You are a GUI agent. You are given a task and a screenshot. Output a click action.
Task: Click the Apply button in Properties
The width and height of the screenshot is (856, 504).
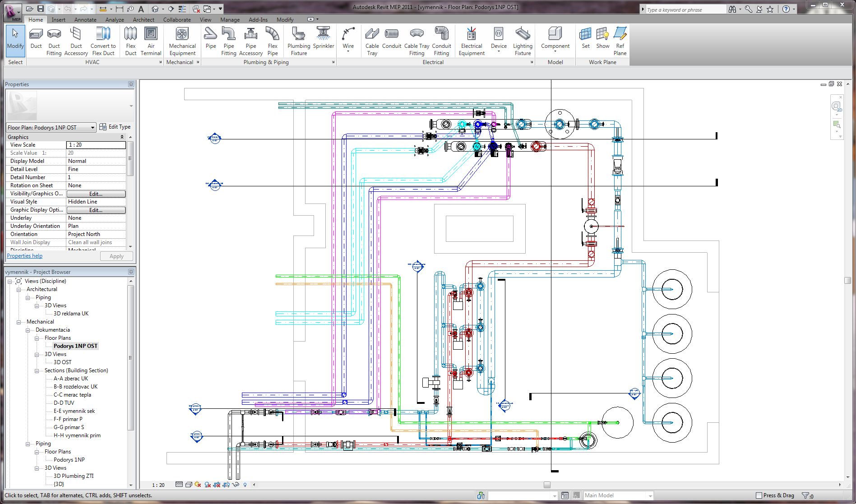[116, 256]
